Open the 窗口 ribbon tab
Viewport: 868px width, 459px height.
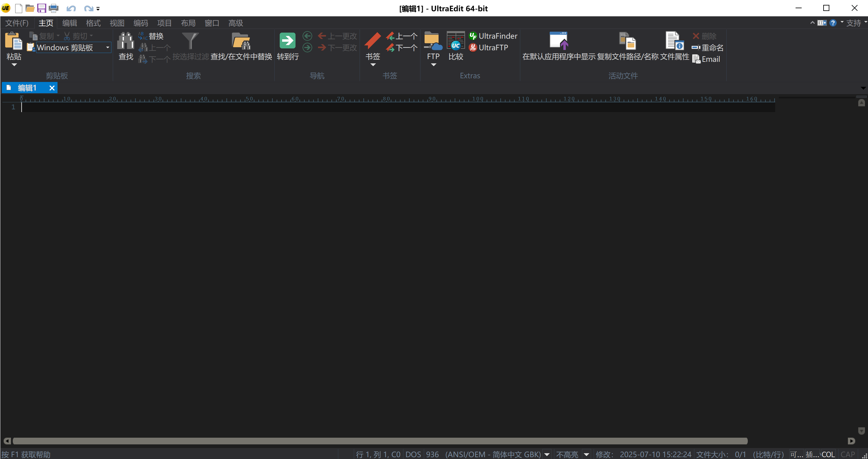(x=212, y=23)
